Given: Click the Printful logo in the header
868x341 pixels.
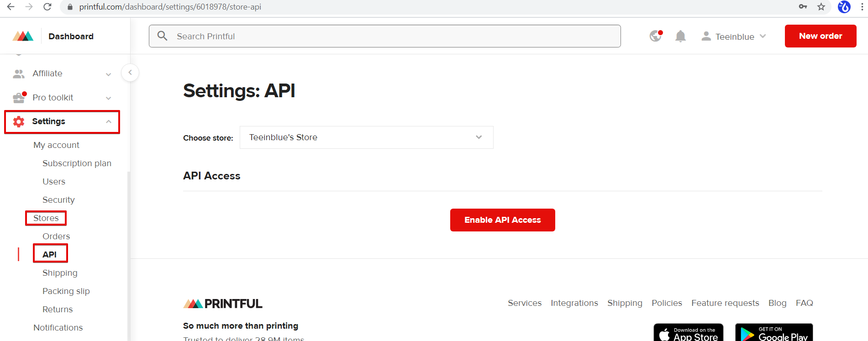Looking at the screenshot, I should point(23,36).
